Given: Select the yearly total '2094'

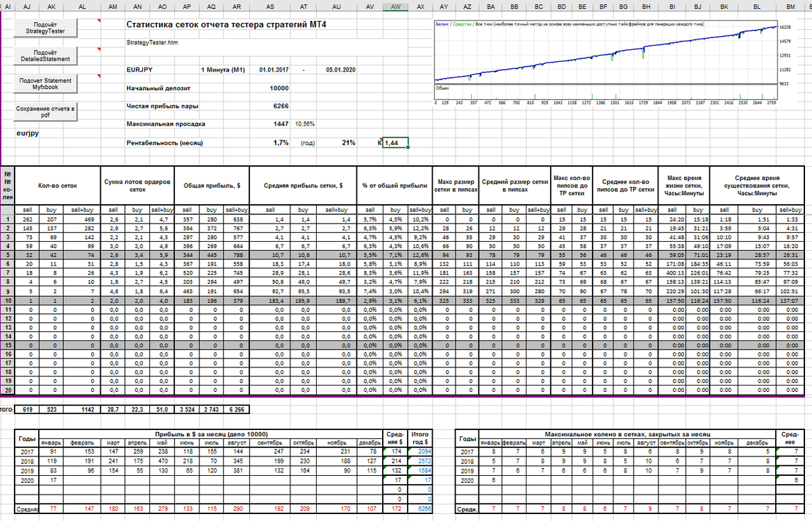Looking at the screenshot, I should click(x=420, y=452).
